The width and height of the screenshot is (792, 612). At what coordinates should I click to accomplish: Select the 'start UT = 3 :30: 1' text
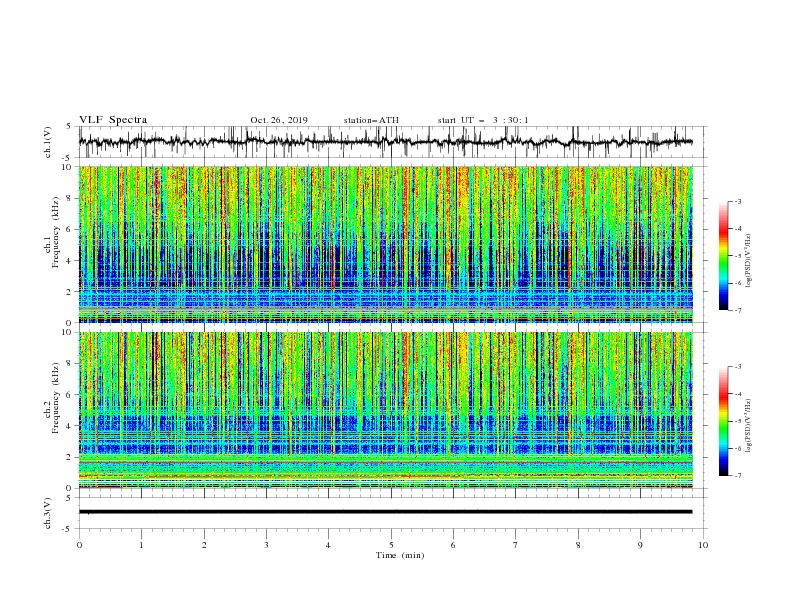pos(483,120)
